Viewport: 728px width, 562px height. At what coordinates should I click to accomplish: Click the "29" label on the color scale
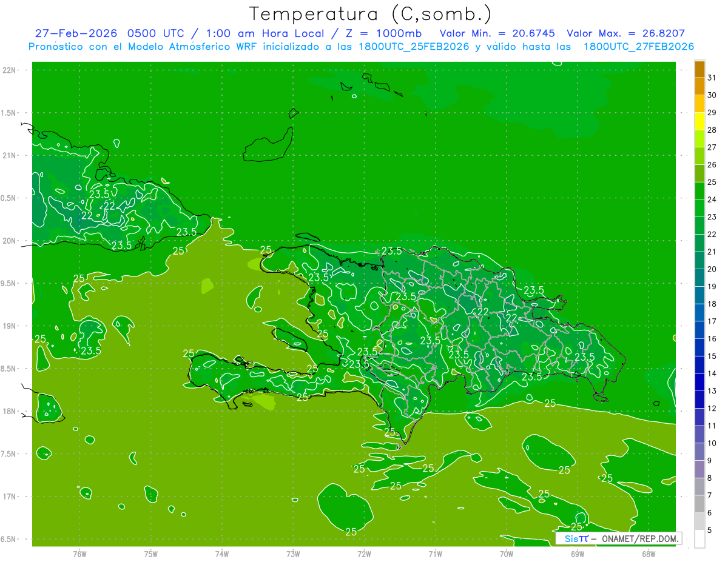(712, 113)
